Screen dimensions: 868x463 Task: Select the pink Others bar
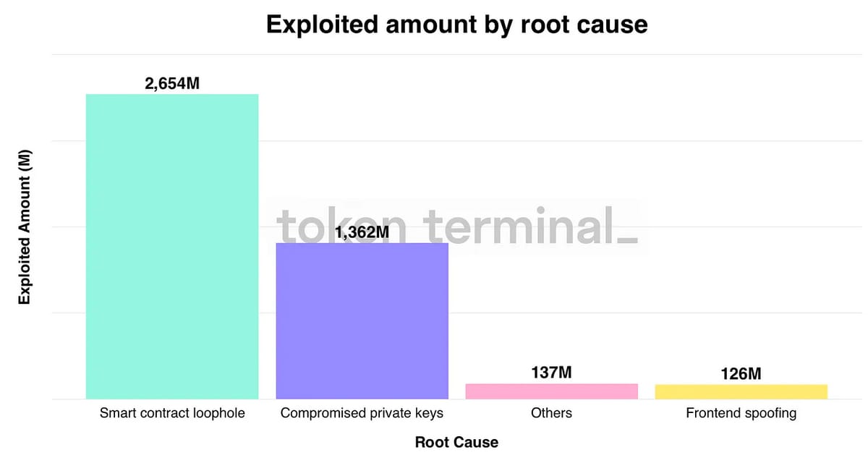pyautogui.click(x=552, y=391)
